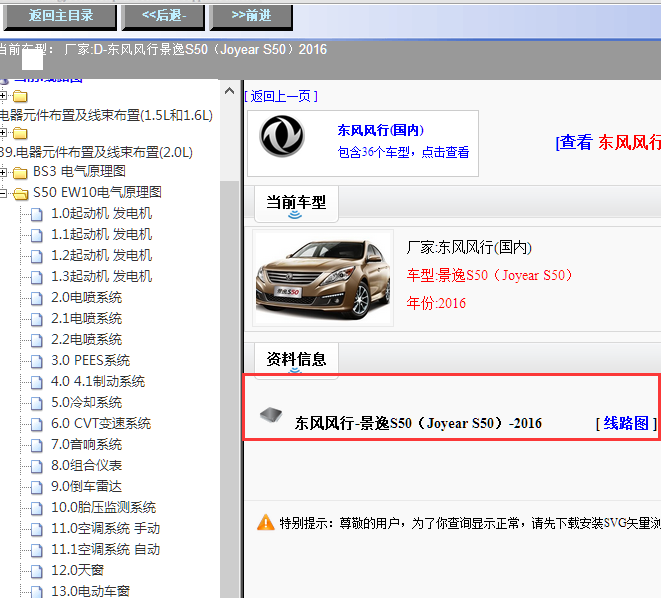Open 8.0组合仪表 tree item
Image resolution: width=661 pixels, height=598 pixels.
click(x=86, y=466)
